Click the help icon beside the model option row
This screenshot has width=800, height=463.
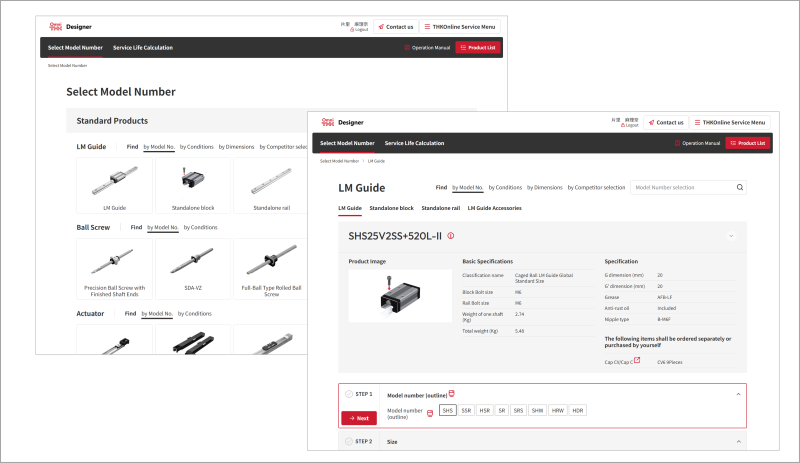(429, 412)
